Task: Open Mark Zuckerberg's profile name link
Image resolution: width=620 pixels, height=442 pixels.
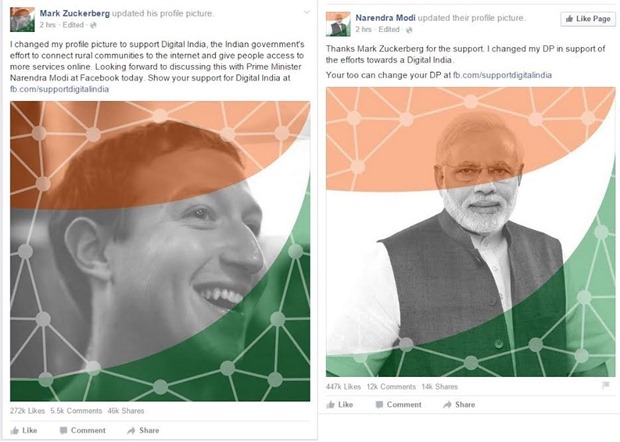Action: [74, 13]
